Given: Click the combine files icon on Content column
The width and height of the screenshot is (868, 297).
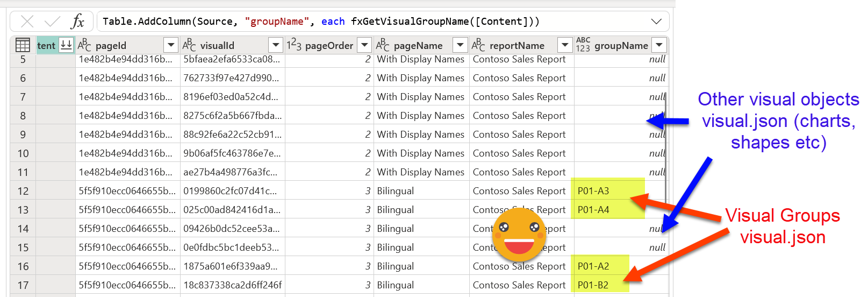Looking at the screenshot, I should 66,45.
